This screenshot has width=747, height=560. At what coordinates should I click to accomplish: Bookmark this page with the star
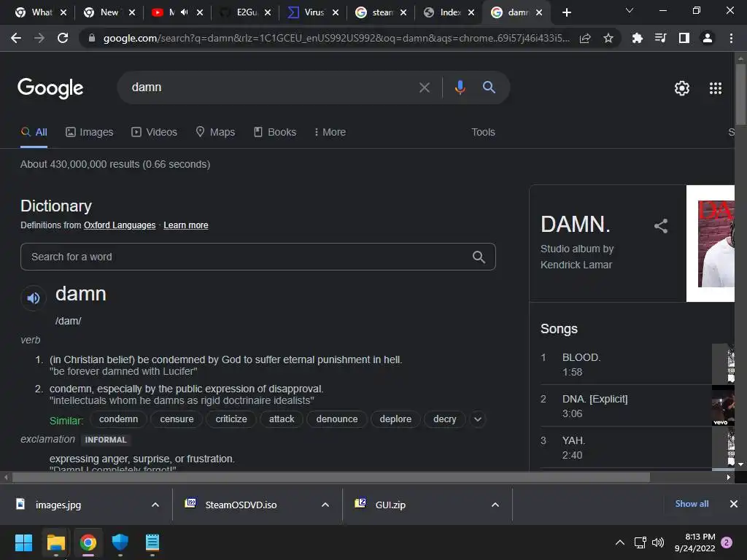(x=608, y=38)
